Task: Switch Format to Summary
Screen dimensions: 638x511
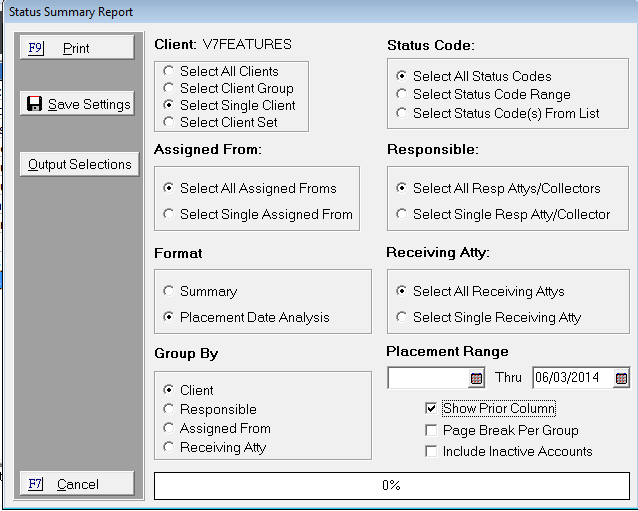Action: tap(170, 292)
